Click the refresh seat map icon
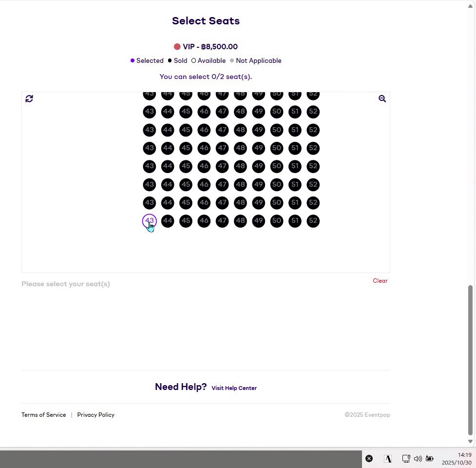Viewport: 476px width, 468px height. [x=29, y=98]
